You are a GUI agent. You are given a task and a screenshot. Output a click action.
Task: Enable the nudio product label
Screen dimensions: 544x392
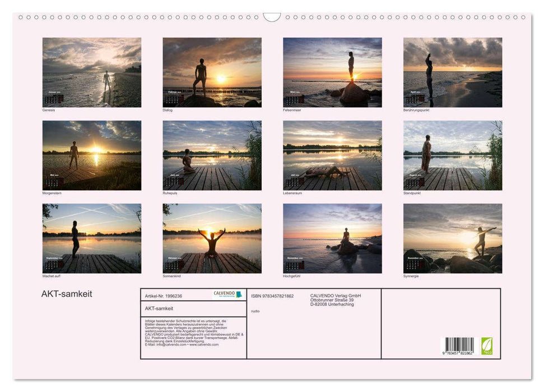(255, 311)
